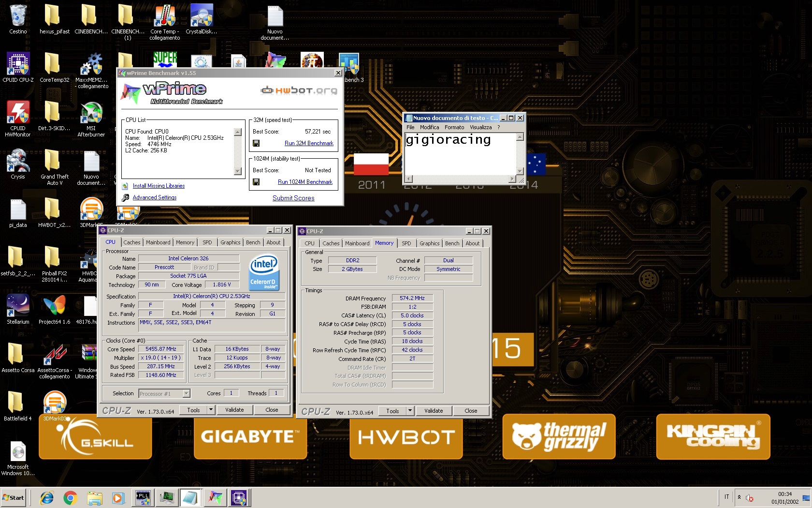
Task: Click the save icon beside Run 32M Benchmark
Action: click(256, 143)
